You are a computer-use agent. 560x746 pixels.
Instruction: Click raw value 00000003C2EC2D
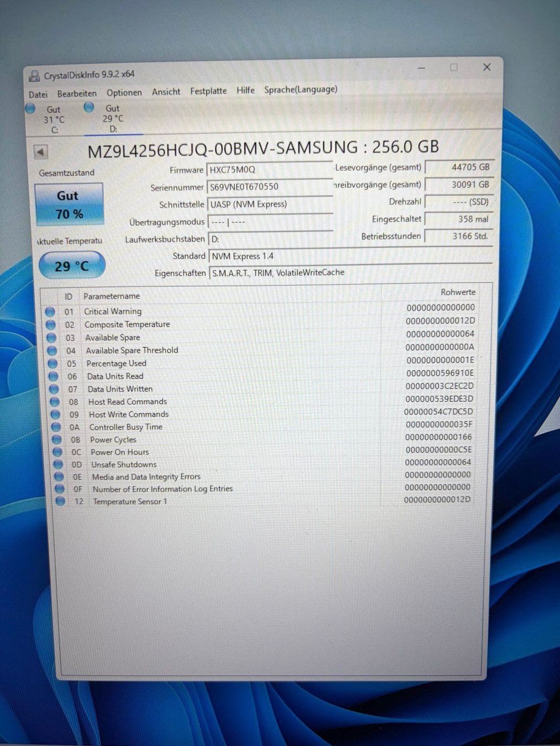click(x=439, y=386)
